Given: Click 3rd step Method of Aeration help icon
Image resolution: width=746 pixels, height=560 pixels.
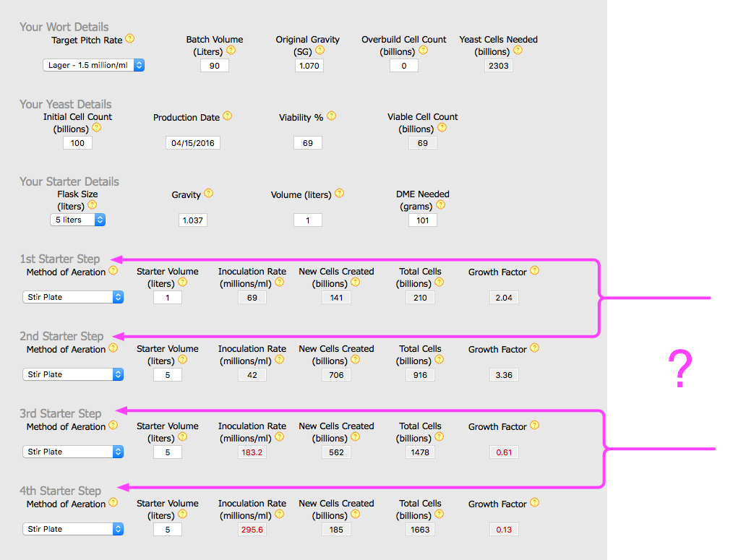Looking at the screenshot, I should [x=113, y=426].
